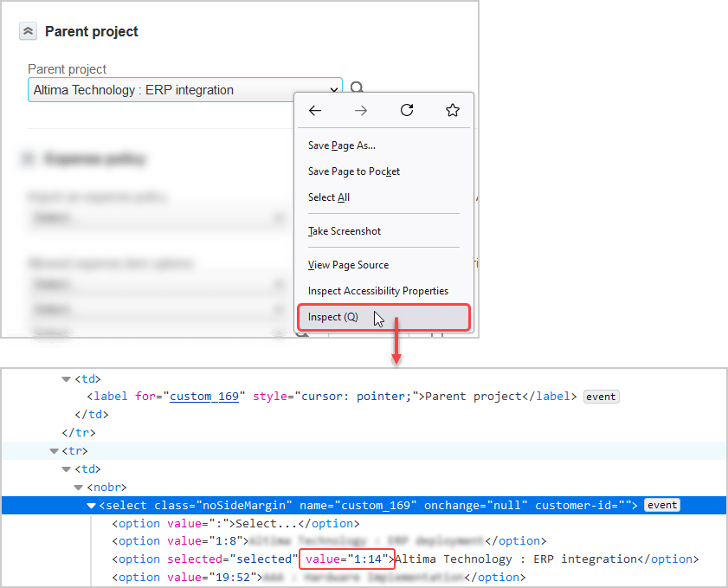The width and height of the screenshot is (728, 588).
Task: Select the option value="1:8" line
Action: click(329, 541)
